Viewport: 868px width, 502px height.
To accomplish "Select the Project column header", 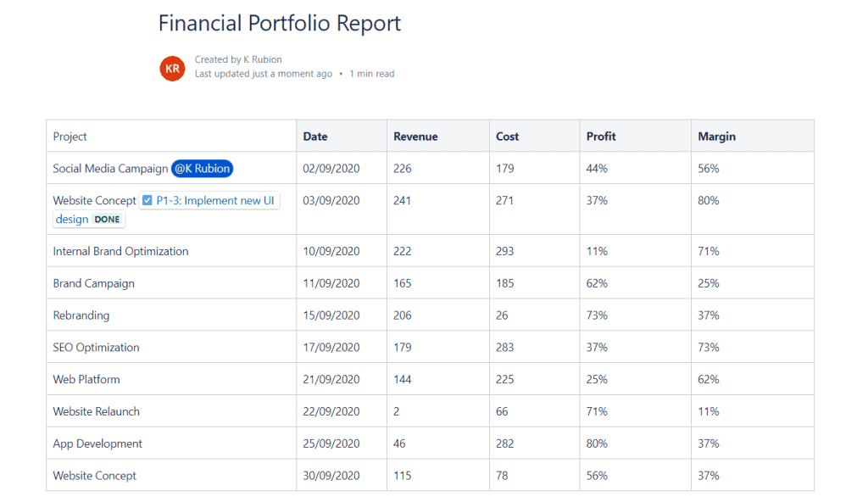I will coord(70,137).
